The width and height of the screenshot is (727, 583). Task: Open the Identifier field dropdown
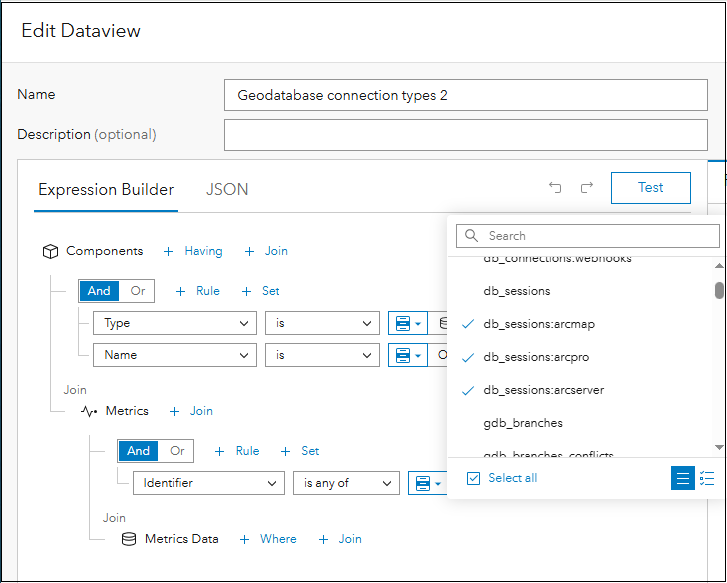tap(208, 483)
